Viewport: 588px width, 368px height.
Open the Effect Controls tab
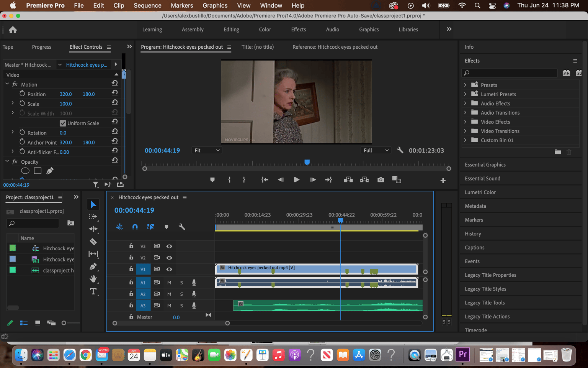[x=86, y=47]
